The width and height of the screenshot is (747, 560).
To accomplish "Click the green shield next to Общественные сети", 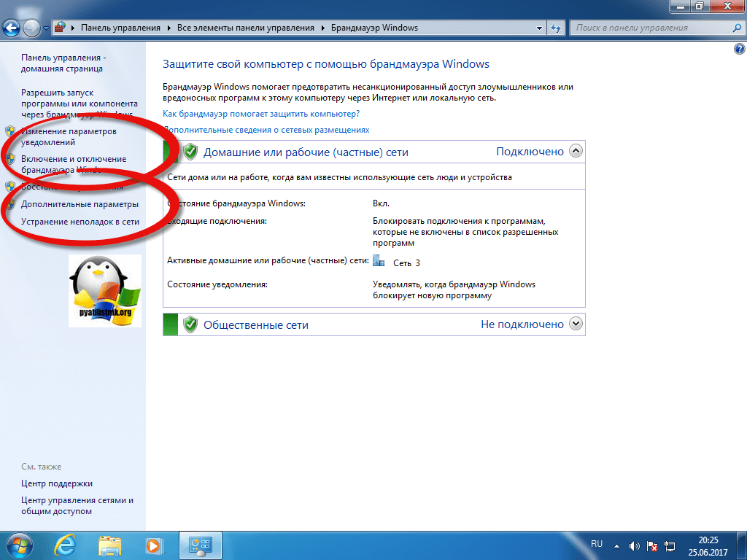I will (x=190, y=324).
